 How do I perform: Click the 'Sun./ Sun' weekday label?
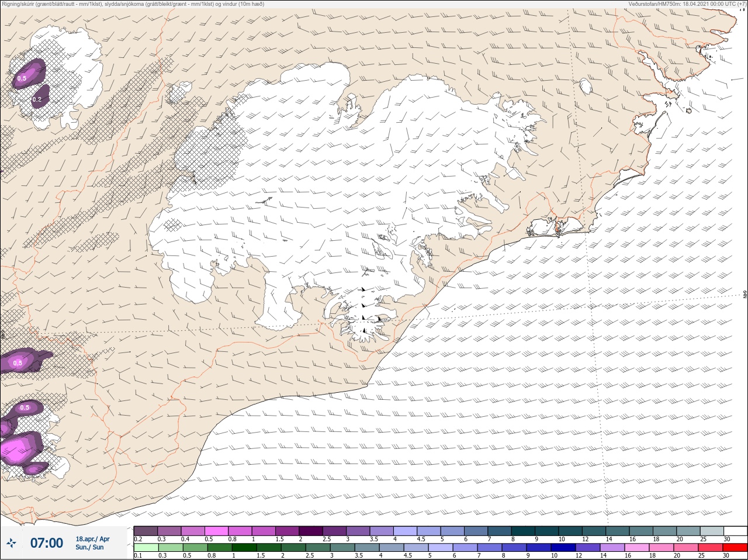(89, 547)
